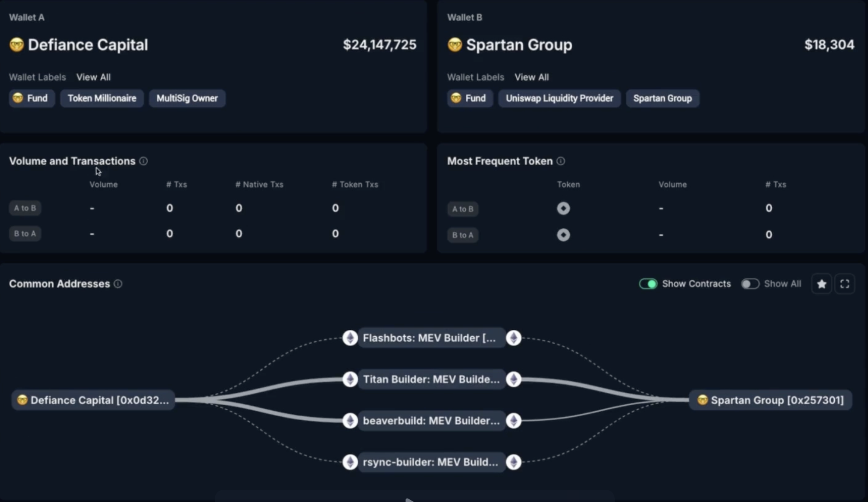Click the Spartan Group wallet title
868x502 pixels.
pos(519,45)
